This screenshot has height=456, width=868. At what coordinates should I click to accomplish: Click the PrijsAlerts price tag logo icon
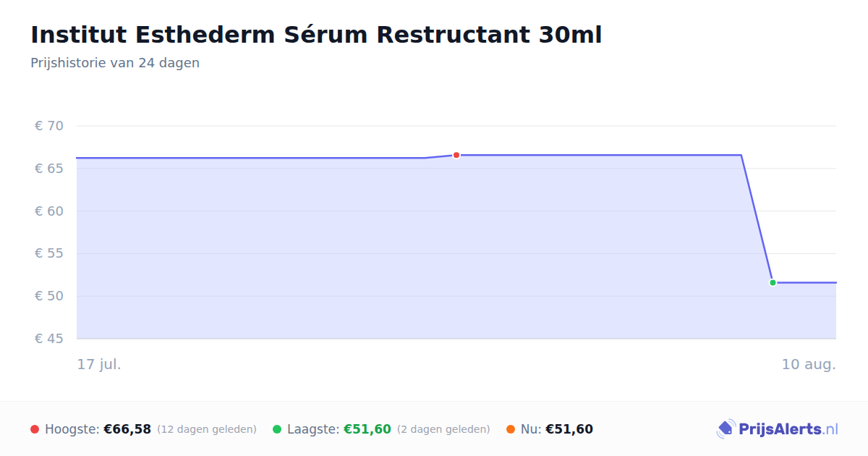tap(726, 429)
